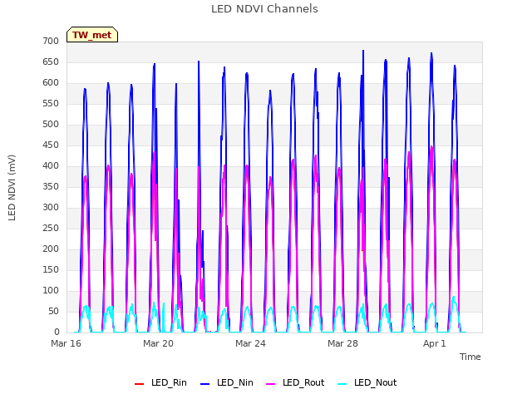Click the 350 y-axis tick label
532x399 pixels.
(x=51, y=186)
